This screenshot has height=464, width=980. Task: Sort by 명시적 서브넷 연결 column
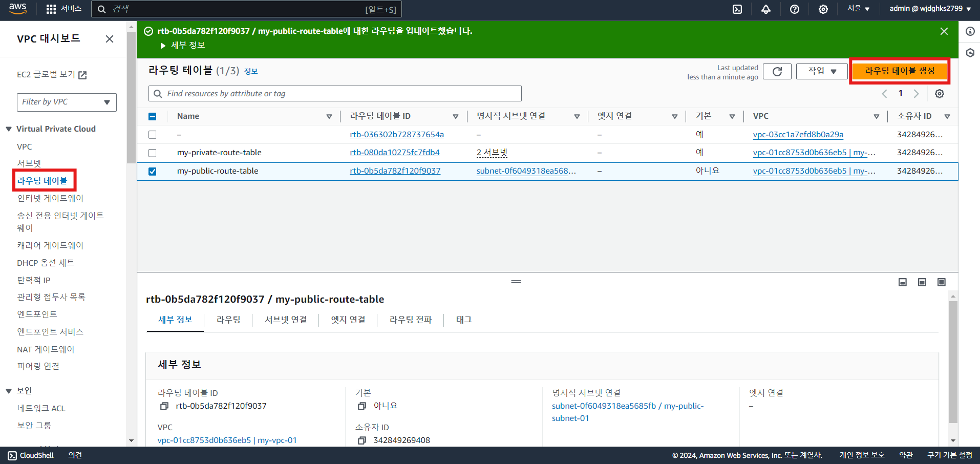577,117
